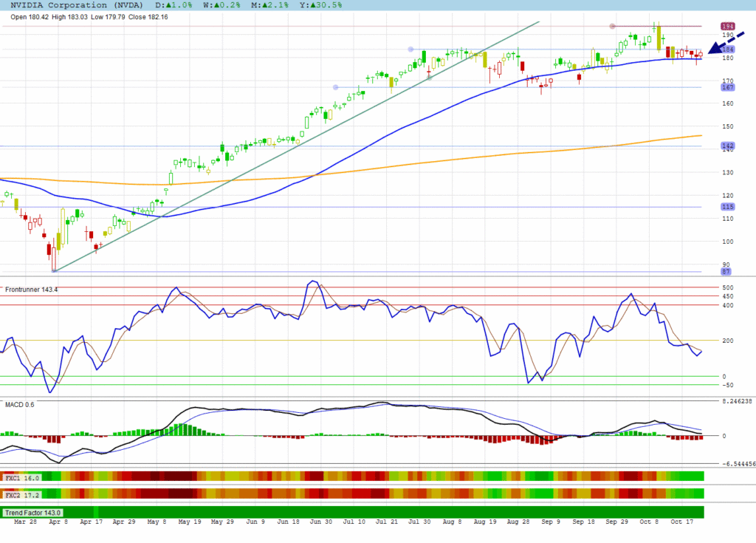The width and height of the screenshot is (756, 543).
Task: Click the dashed blue arrow annotation
Action: (x=726, y=43)
